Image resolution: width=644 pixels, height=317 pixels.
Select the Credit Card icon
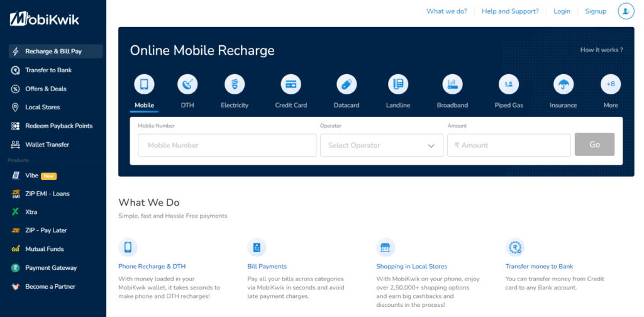click(x=291, y=84)
